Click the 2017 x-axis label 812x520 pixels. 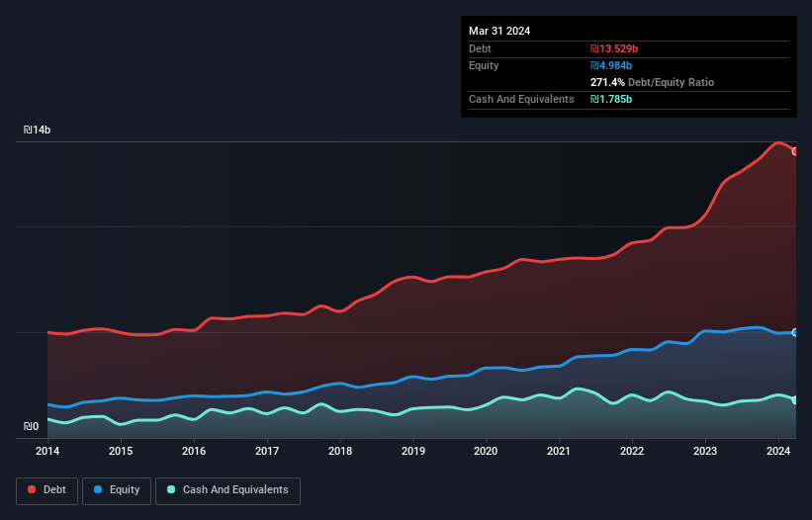267,451
